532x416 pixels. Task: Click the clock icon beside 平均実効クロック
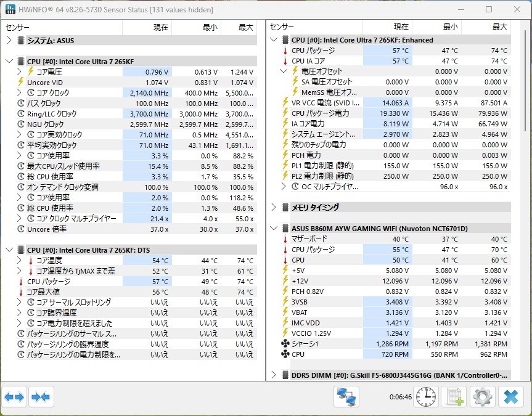[21, 145]
